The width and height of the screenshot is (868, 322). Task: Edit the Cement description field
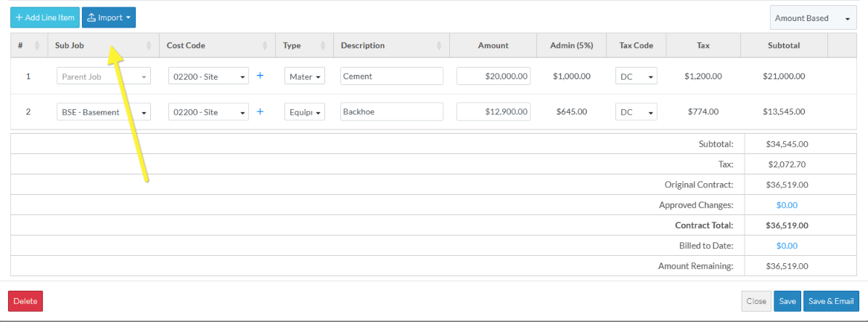pos(391,76)
